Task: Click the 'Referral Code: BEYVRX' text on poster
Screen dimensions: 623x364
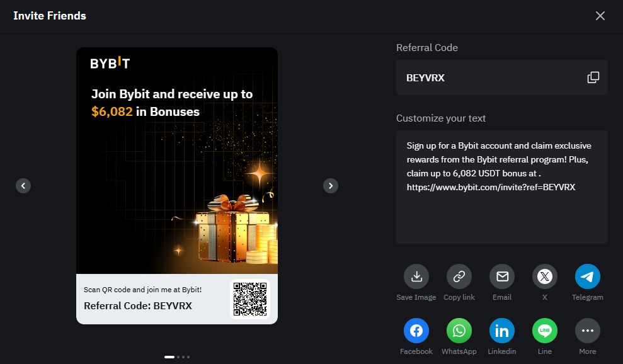Action: point(138,305)
